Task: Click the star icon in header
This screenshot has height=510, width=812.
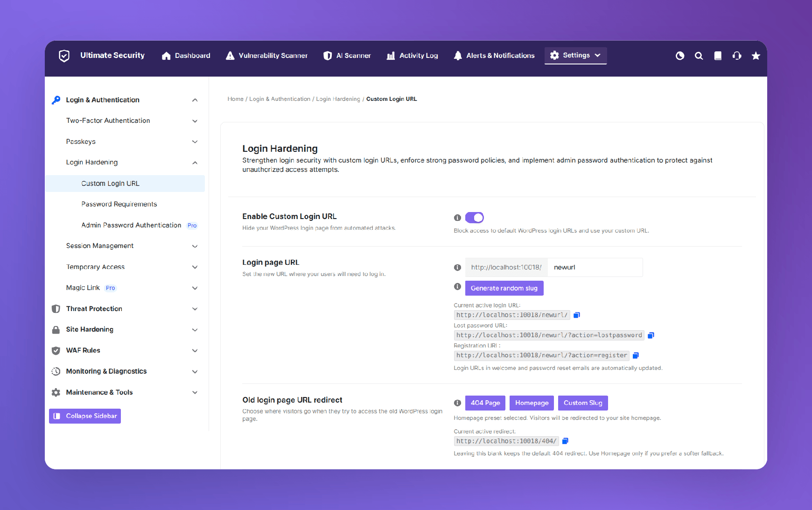Action: pyautogui.click(x=756, y=56)
